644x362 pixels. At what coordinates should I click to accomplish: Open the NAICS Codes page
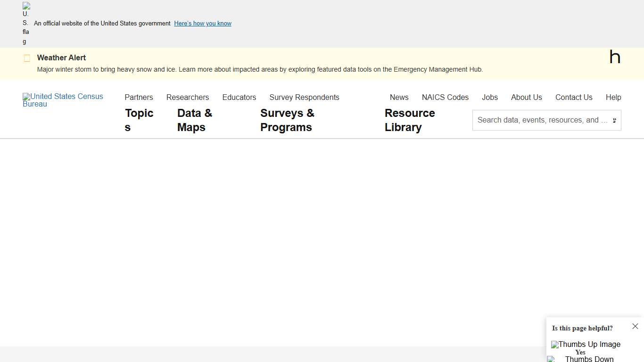point(445,97)
